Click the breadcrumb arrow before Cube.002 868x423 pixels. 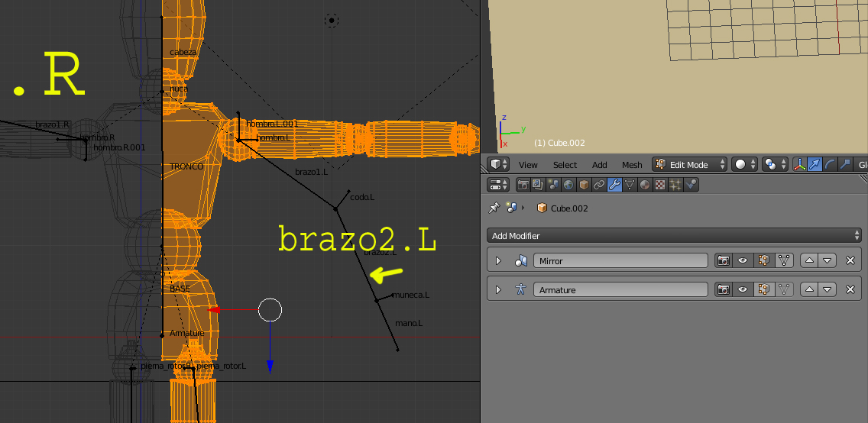523,208
